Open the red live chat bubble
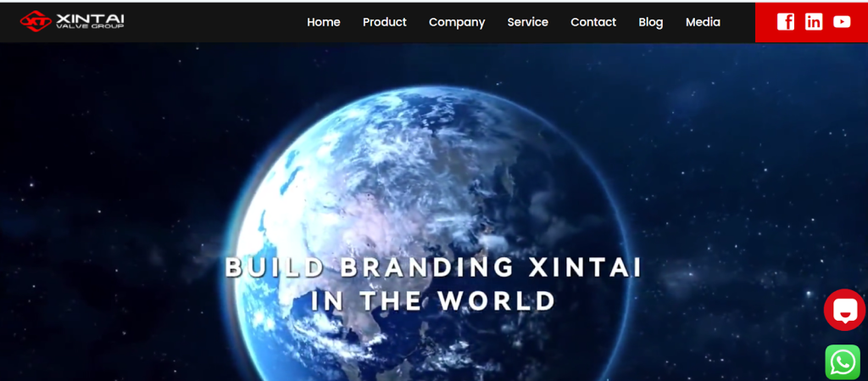The width and height of the screenshot is (868, 381). point(844,310)
